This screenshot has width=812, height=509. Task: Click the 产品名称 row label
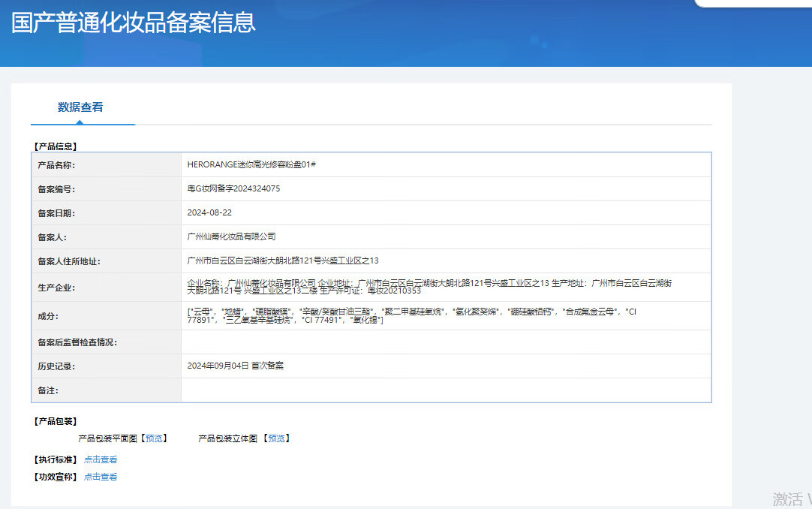(56, 165)
